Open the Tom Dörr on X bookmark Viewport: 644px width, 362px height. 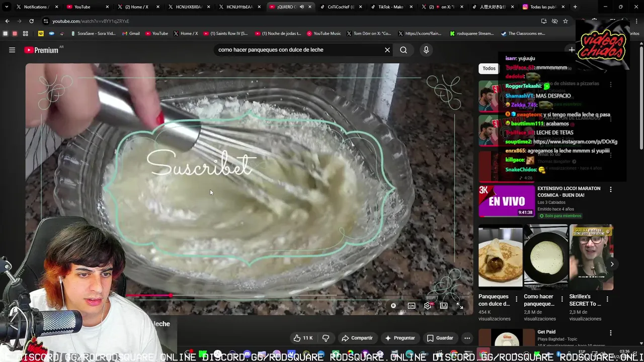click(368, 34)
